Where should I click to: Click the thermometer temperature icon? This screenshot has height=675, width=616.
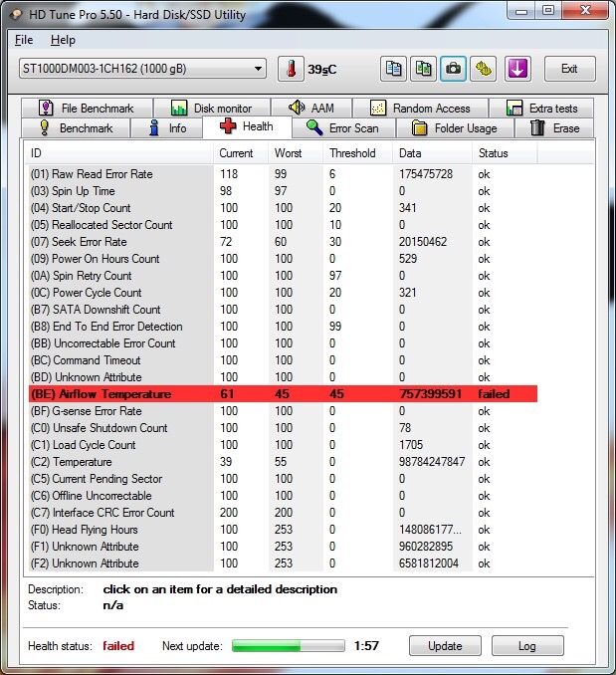coord(292,69)
